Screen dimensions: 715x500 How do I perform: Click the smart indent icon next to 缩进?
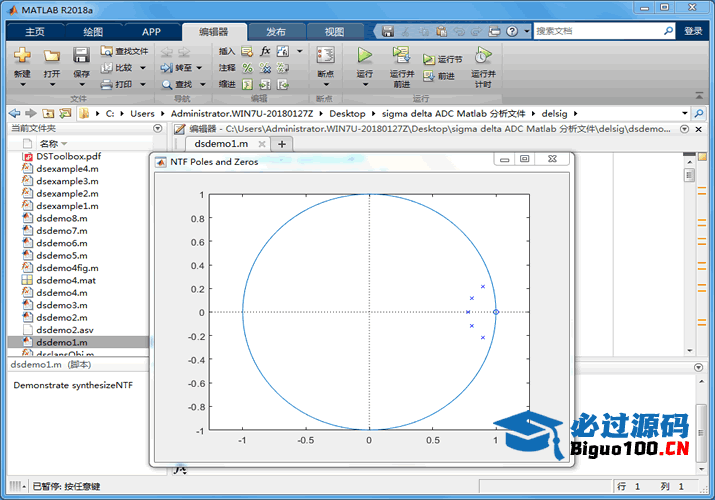(x=247, y=84)
